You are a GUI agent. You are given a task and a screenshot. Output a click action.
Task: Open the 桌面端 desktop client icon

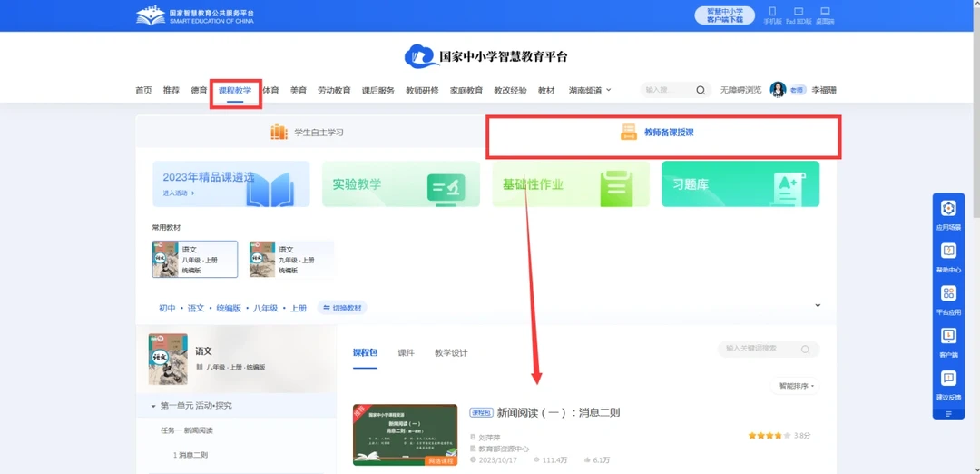pyautogui.click(x=825, y=12)
